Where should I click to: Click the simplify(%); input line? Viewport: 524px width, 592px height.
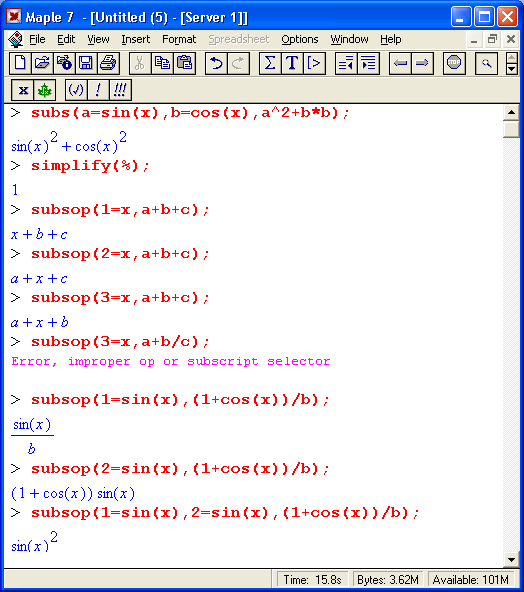click(x=90, y=166)
